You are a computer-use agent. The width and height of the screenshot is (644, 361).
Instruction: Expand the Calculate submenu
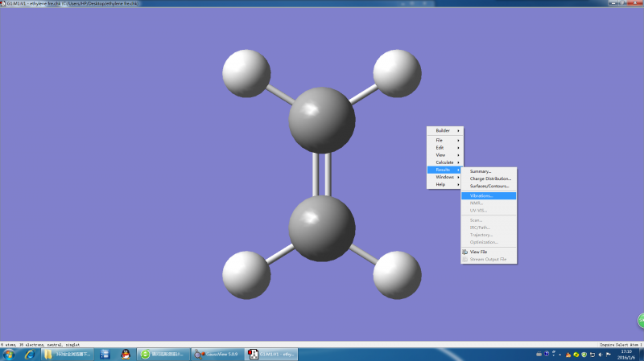[444, 162]
